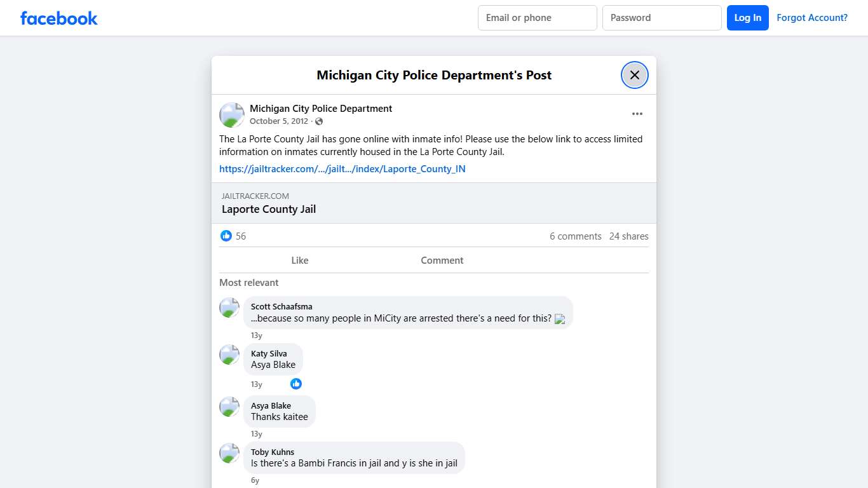Expand Katy Silva's avatar thumbnail
The height and width of the screenshot is (488, 868).
tap(229, 355)
